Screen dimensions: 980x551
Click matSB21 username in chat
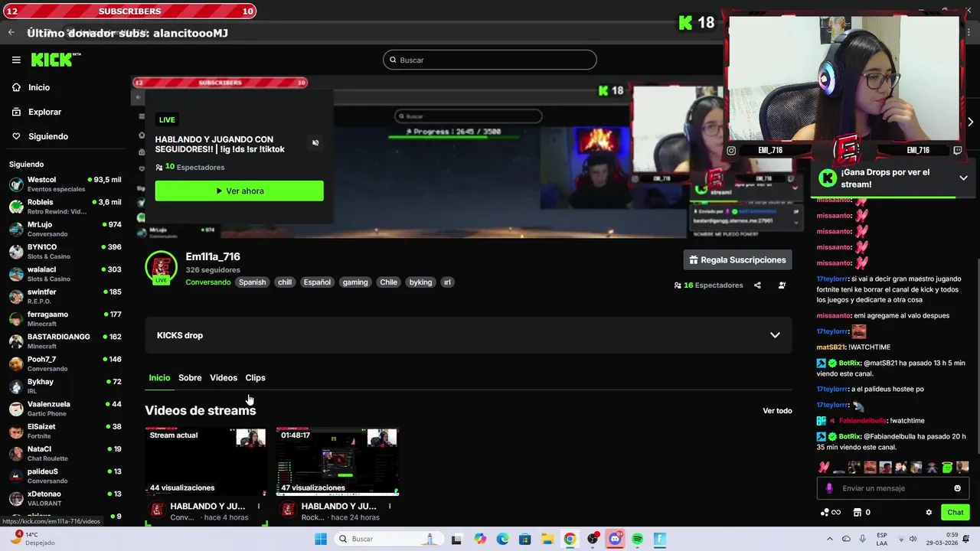point(831,347)
